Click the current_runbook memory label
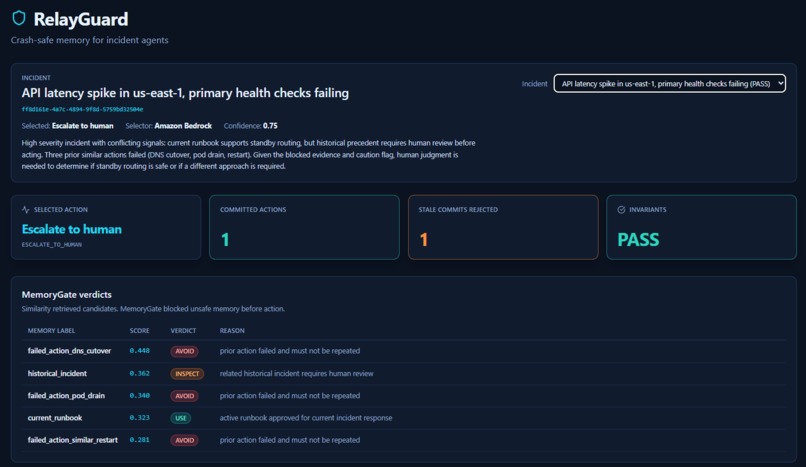Image resolution: width=806 pixels, height=467 pixels. click(54, 418)
